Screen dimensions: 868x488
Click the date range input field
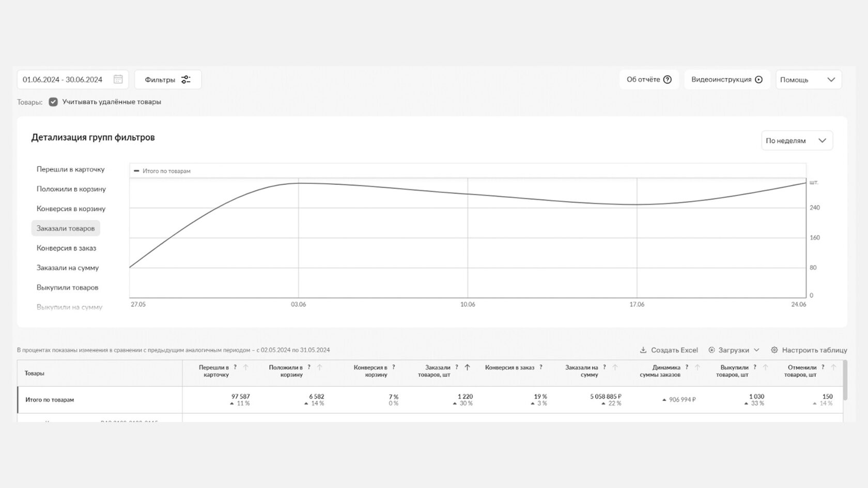tap(63, 80)
